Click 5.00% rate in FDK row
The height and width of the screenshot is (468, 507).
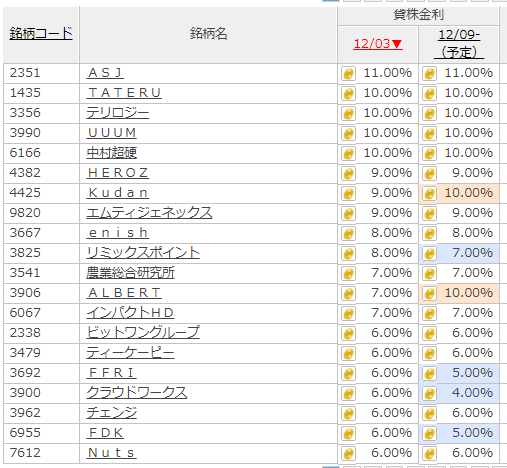click(x=472, y=433)
